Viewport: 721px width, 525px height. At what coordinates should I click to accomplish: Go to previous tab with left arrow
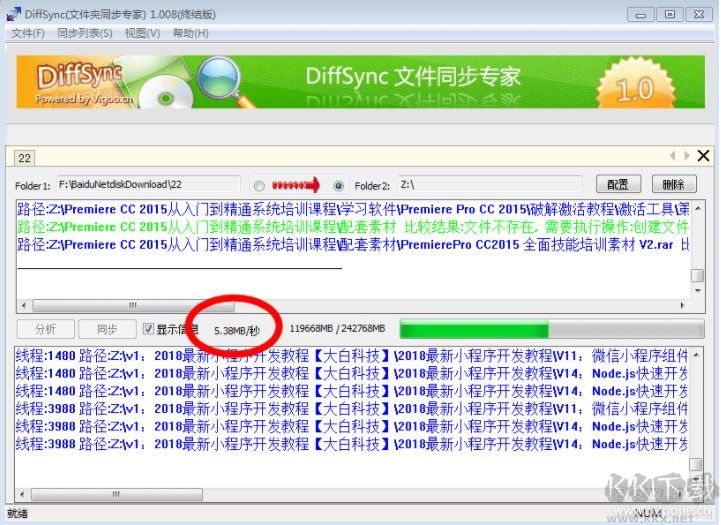673,156
